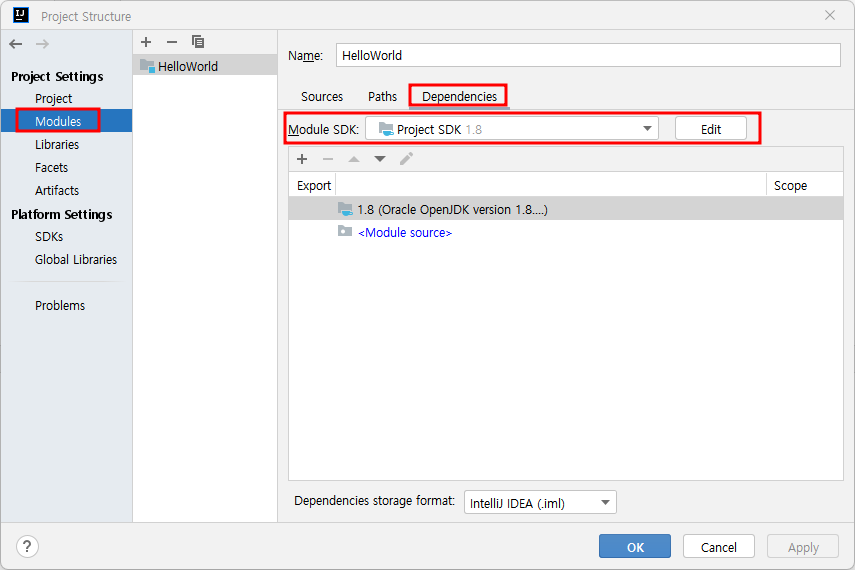
Task: Click the Export column header
Action: point(314,185)
